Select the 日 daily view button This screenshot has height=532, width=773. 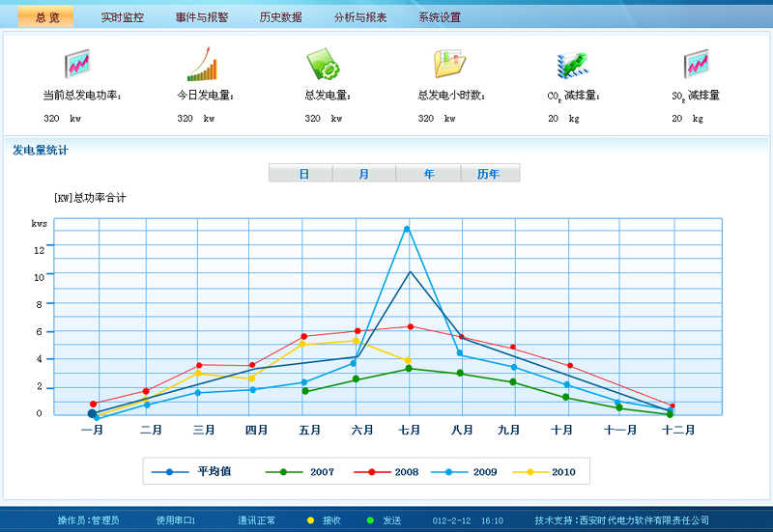(x=301, y=174)
